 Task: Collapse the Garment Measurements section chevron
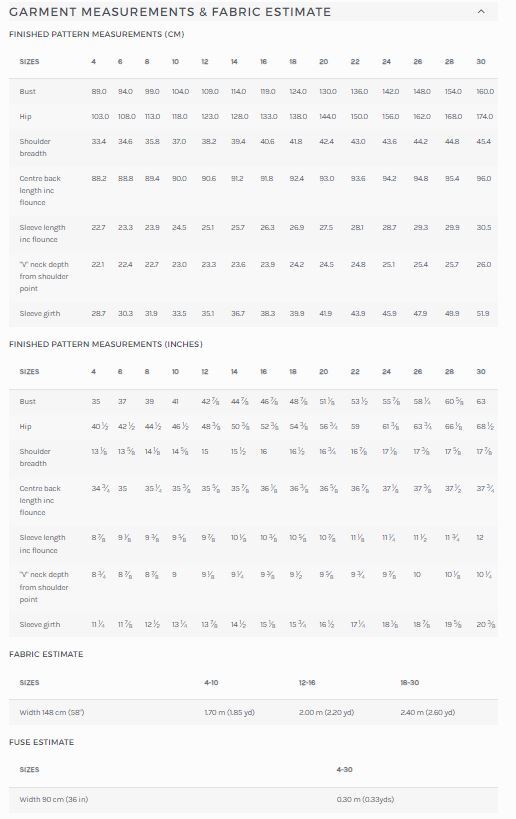click(x=481, y=11)
